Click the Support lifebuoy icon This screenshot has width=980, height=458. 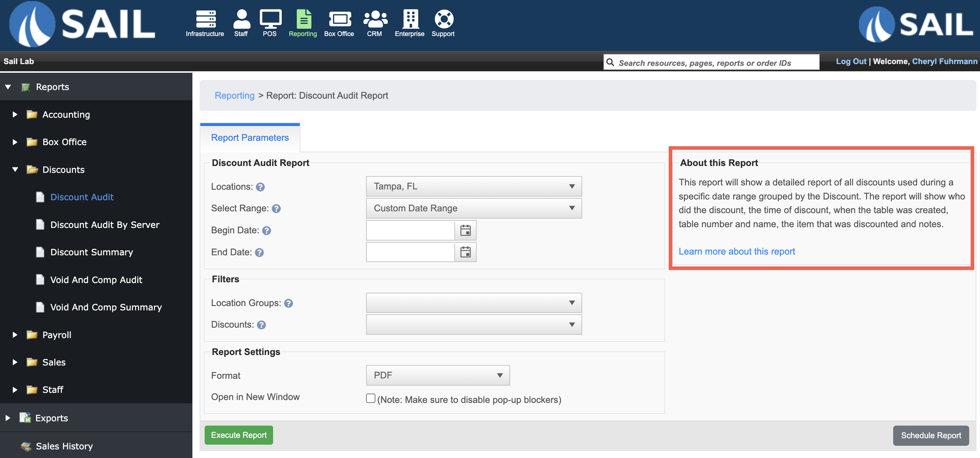(443, 19)
